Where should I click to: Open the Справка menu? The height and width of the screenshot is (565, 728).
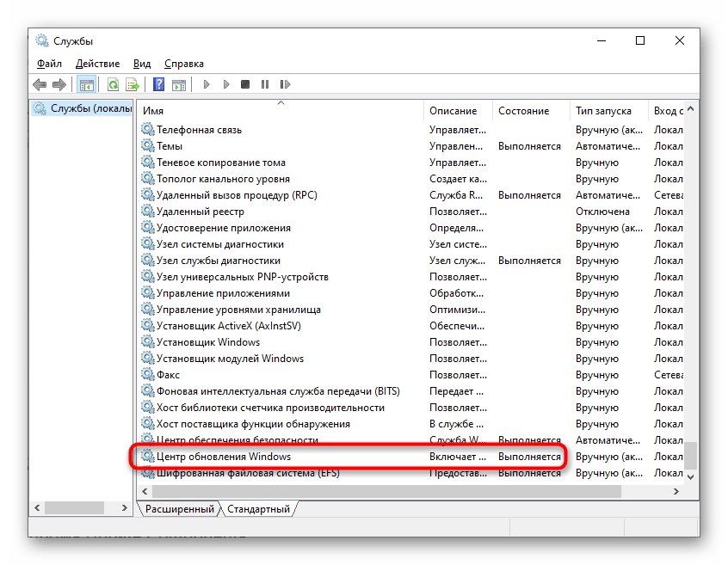click(183, 64)
